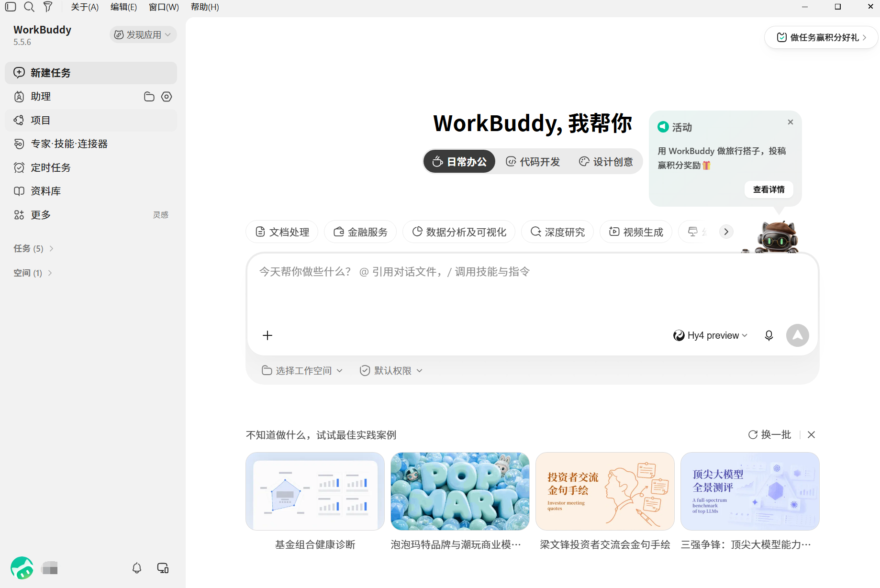Switch to 设计创意 mode
Screen dimensions: 880x588
[606, 162]
